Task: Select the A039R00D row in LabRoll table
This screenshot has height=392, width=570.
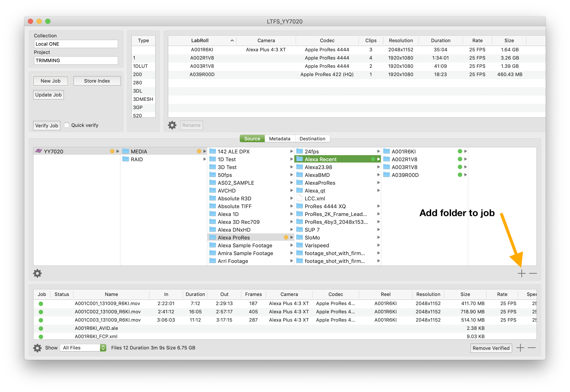Action: coord(357,74)
